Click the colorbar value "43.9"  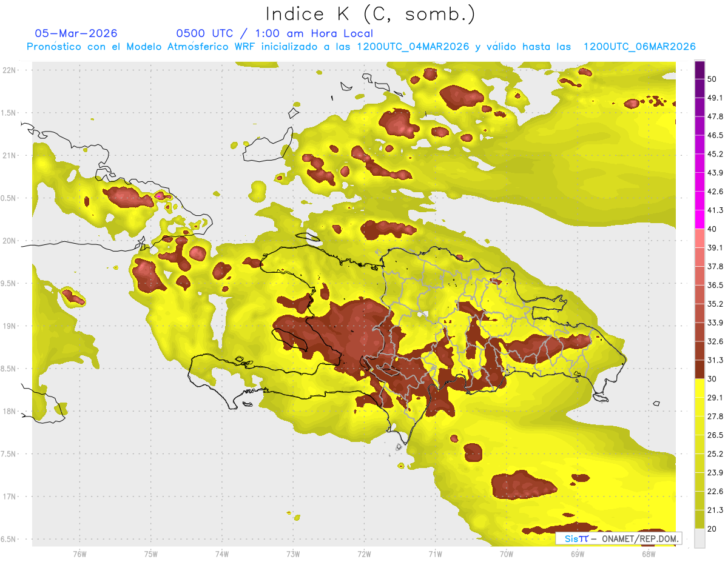click(x=715, y=173)
